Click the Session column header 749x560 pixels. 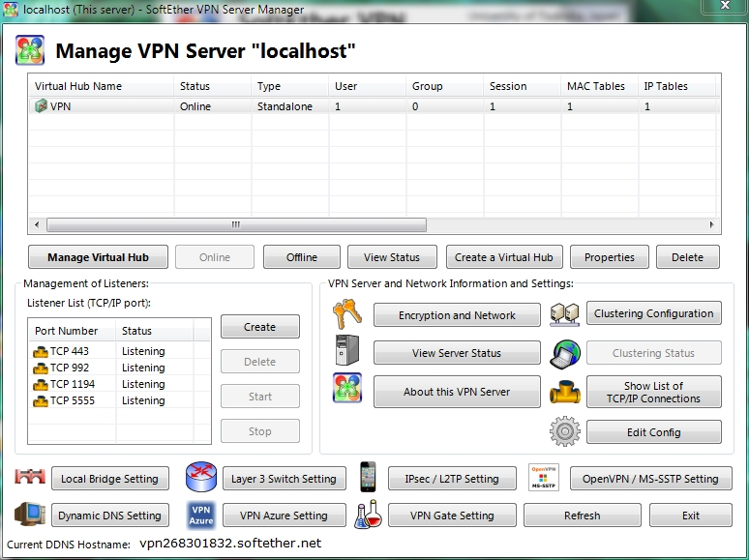(x=523, y=86)
